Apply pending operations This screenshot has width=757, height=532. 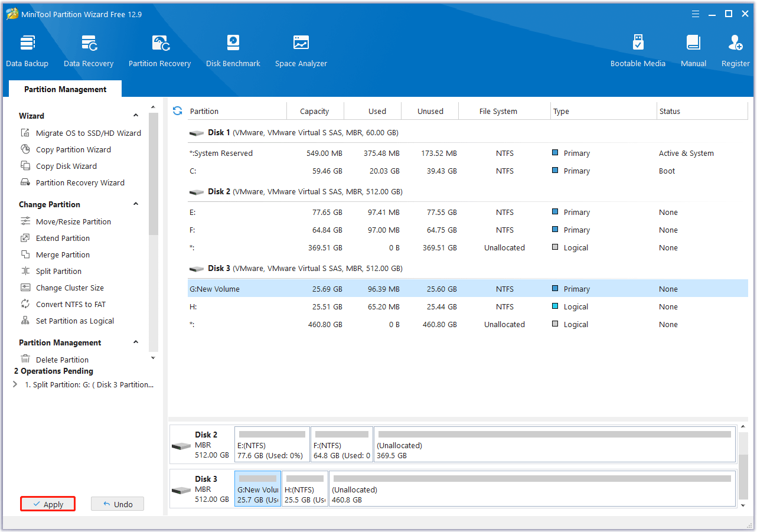tap(48, 504)
